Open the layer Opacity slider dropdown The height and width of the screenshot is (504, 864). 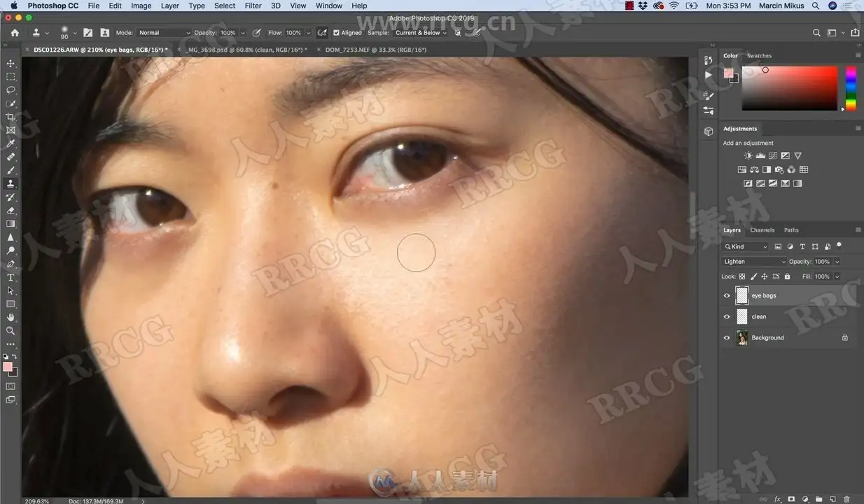click(837, 262)
